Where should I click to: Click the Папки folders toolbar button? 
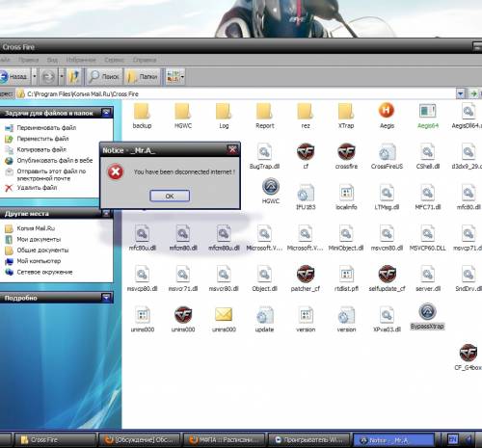[143, 77]
